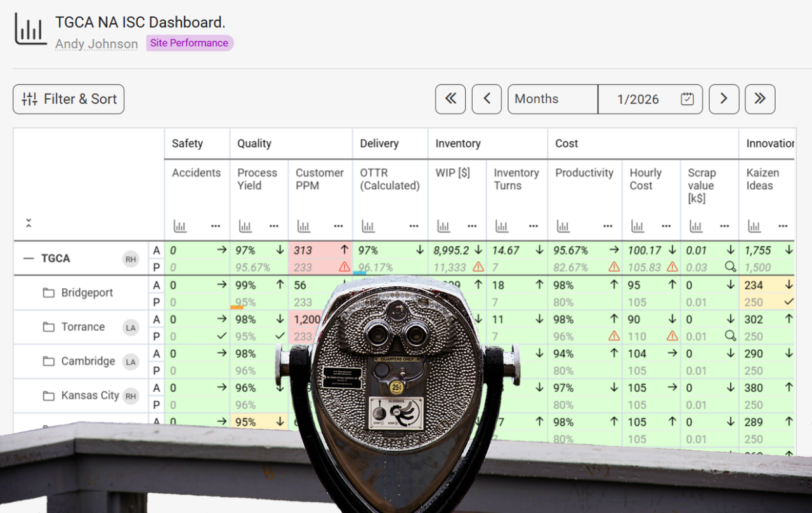Click the Filter & Sort button
The height and width of the screenshot is (513, 812).
[x=68, y=99]
